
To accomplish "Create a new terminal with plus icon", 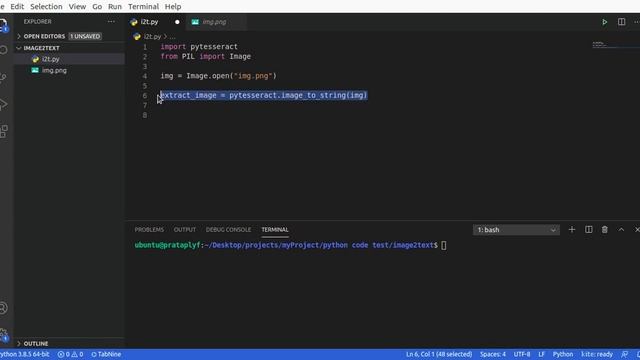I will click(572, 230).
